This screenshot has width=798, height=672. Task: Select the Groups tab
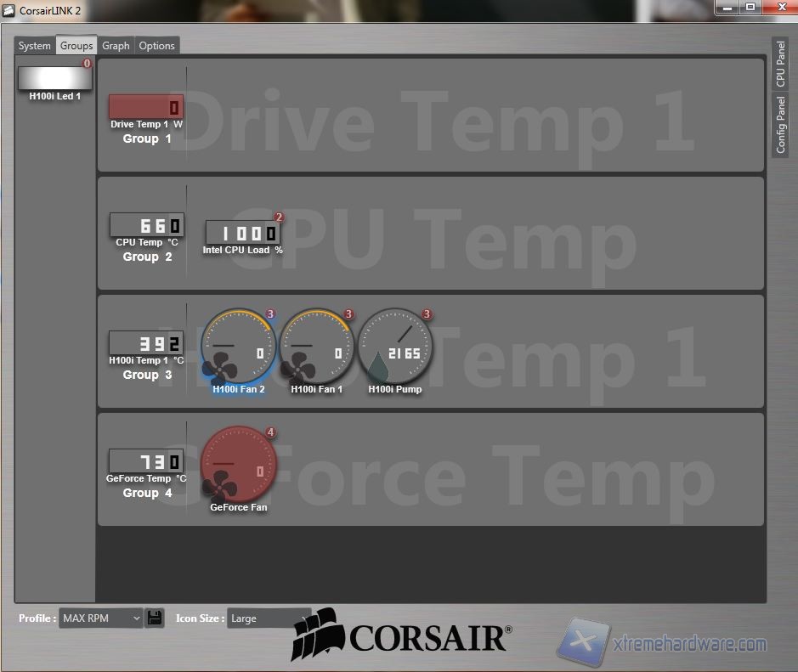76,46
